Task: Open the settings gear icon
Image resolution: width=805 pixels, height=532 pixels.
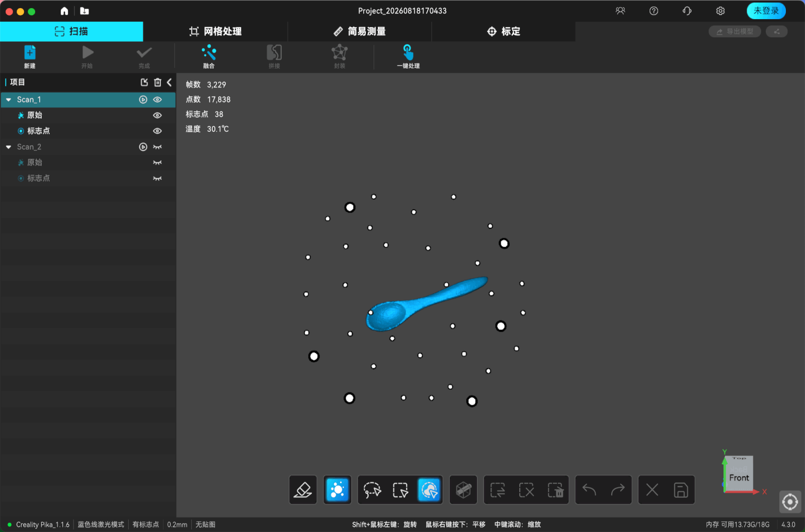Action: [720, 11]
